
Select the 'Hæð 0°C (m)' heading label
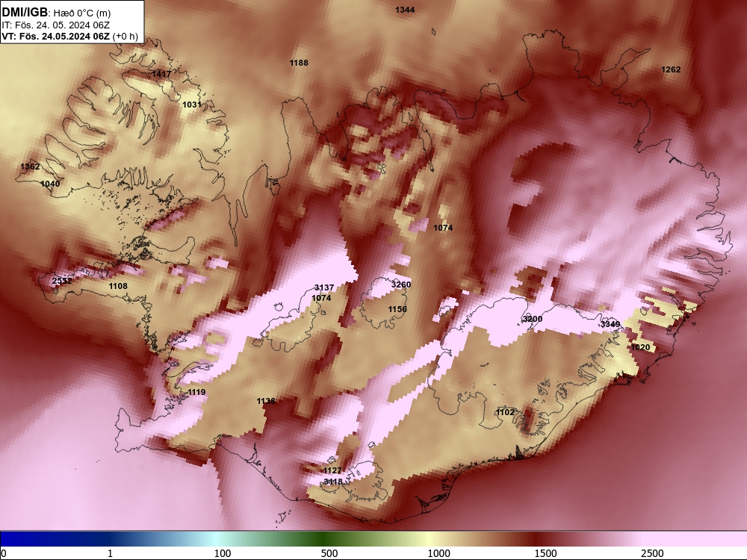(82, 13)
